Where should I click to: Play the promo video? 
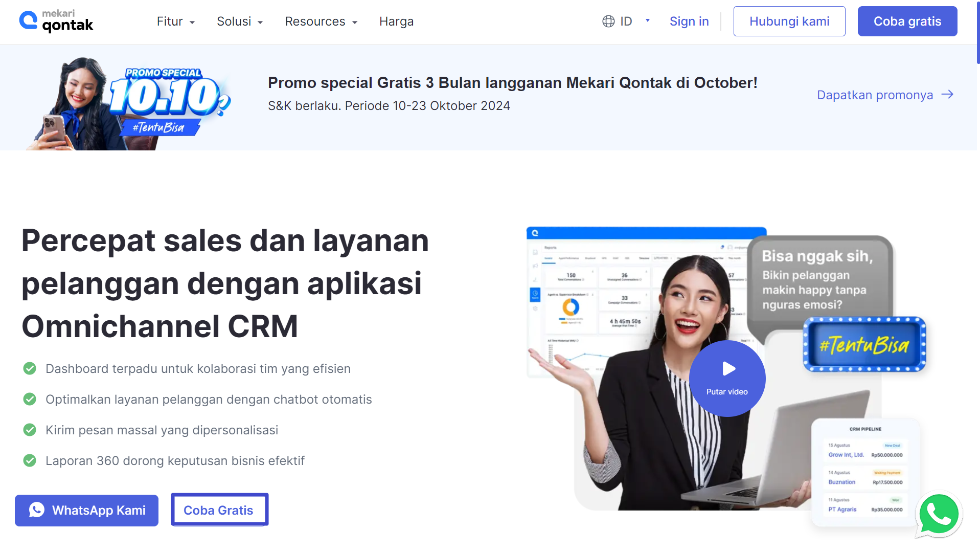coord(727,378)
